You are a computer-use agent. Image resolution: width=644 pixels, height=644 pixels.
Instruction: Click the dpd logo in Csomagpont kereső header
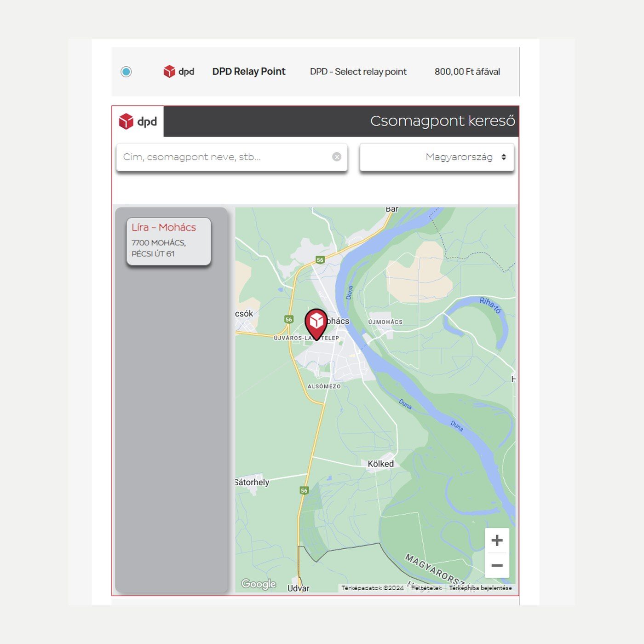(x=138, y=121)
